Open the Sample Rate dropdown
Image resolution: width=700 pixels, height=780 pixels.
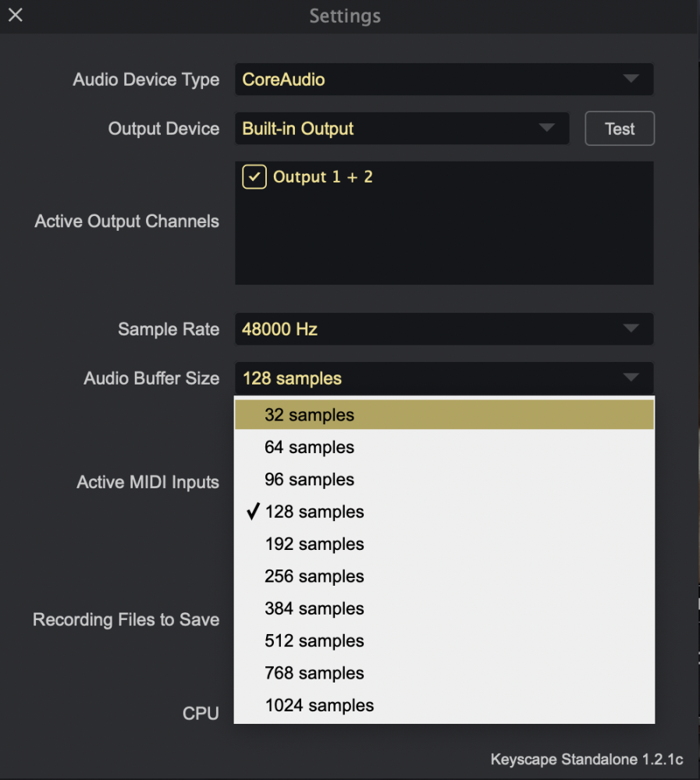pos(632,328)
